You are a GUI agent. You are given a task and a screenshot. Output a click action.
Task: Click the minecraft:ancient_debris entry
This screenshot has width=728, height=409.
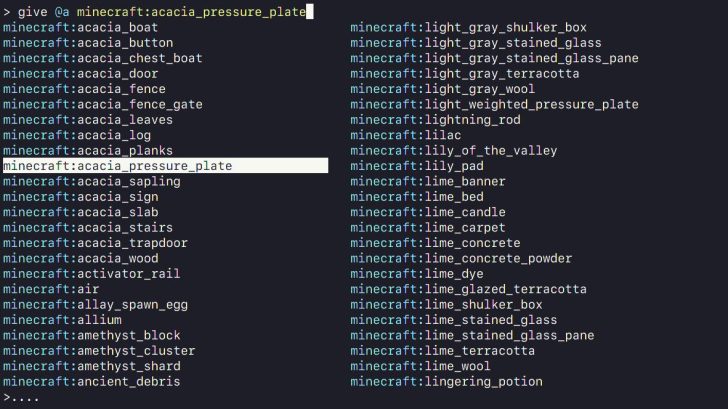click(92, 382)
